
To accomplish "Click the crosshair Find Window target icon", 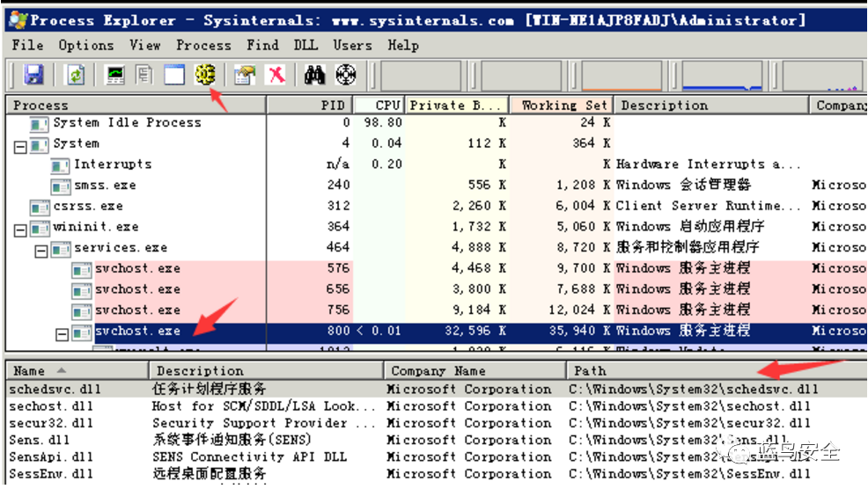I will pyautogui.click(x=345, y=76).
